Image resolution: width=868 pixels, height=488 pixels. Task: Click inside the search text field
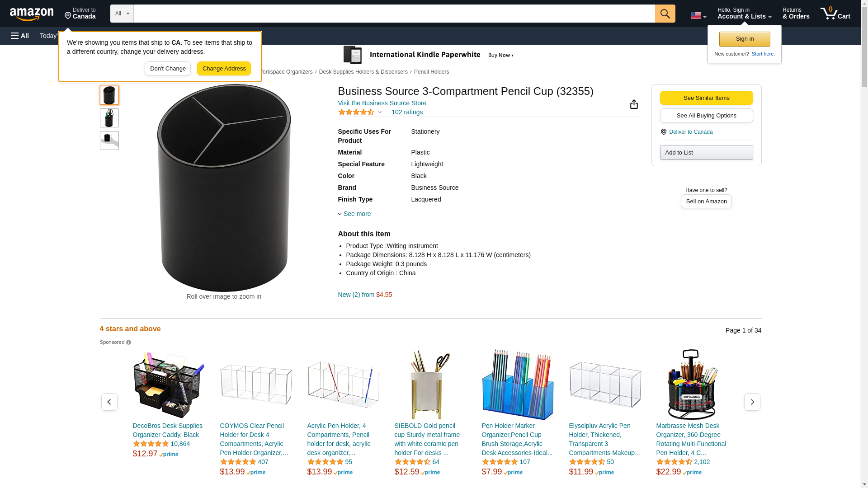pos(394,14)
